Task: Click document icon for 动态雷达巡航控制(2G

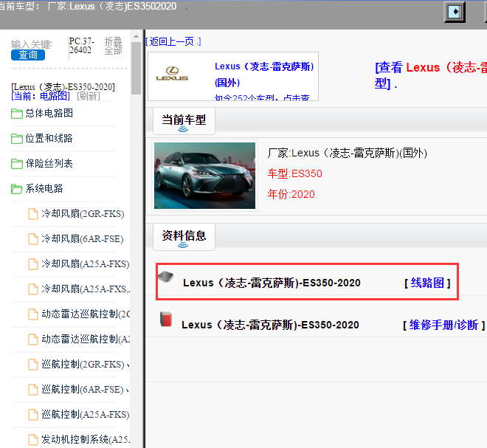Action: pos(33,314)
